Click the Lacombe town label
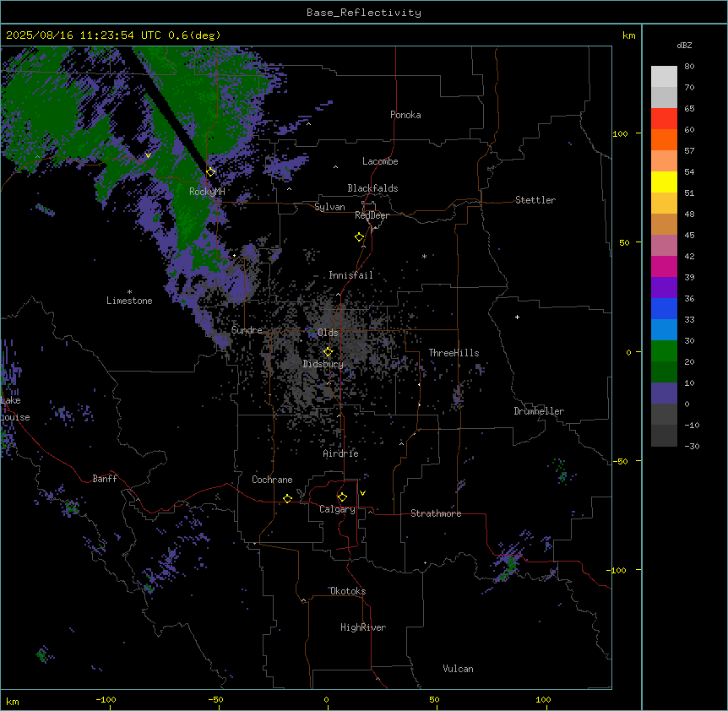Image resolution: width=728 pixels, height=711 pixels. pos(380,161)
